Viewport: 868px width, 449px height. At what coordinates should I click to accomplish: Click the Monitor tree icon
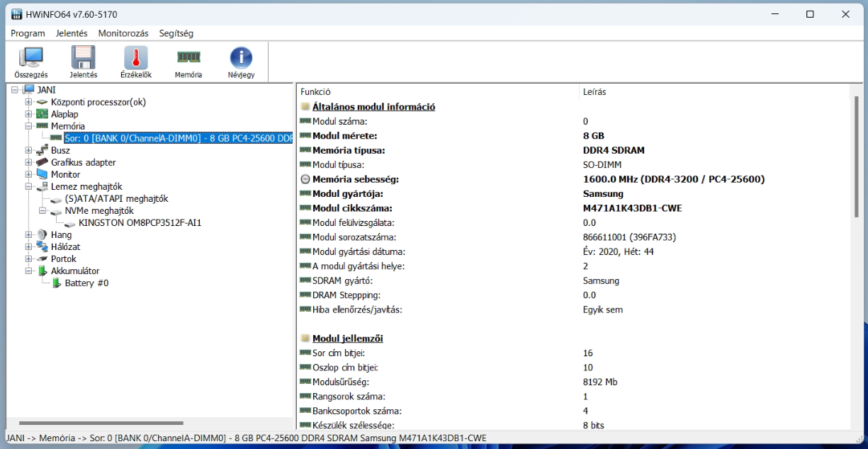click(x=42, y=174)
